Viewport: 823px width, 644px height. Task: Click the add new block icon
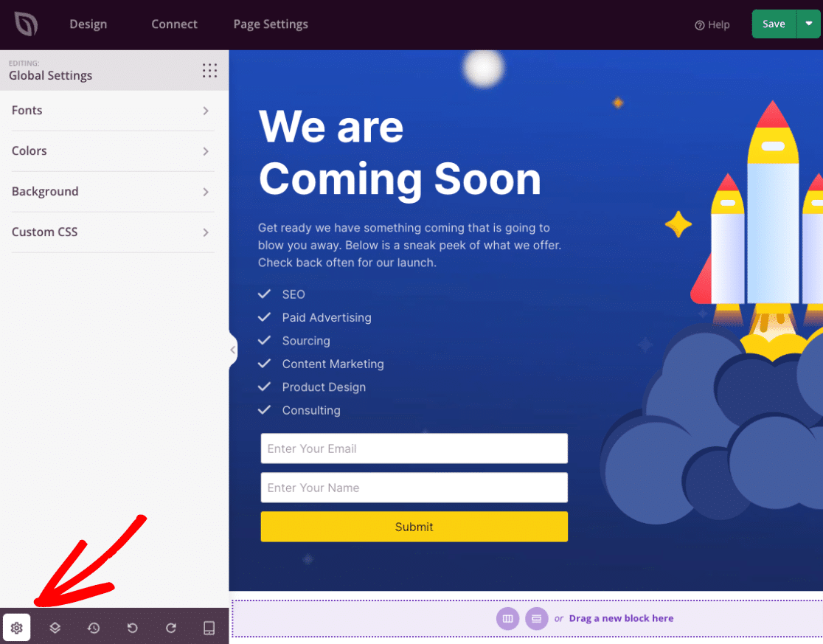536,618
